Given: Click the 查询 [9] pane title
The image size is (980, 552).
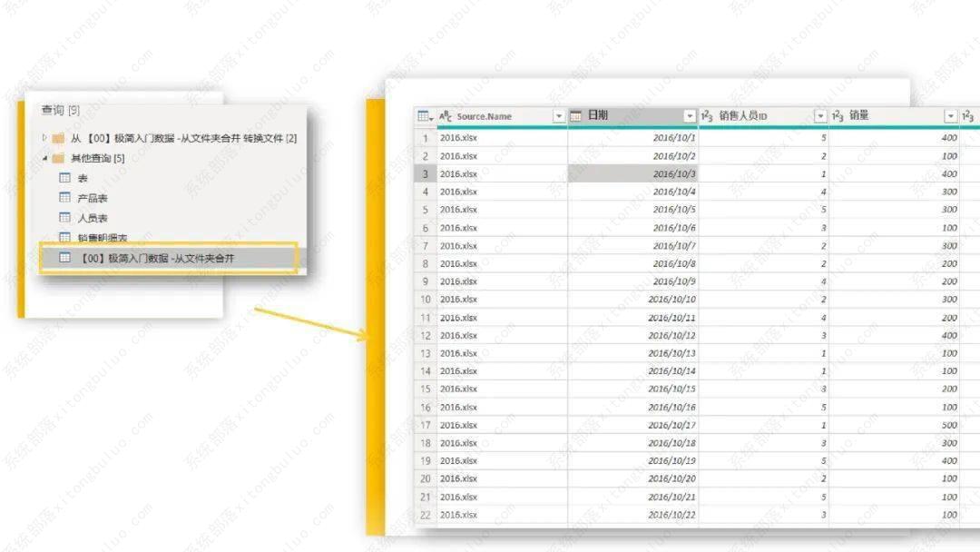Looking at the screenshot, I should [x=61, y=110].
